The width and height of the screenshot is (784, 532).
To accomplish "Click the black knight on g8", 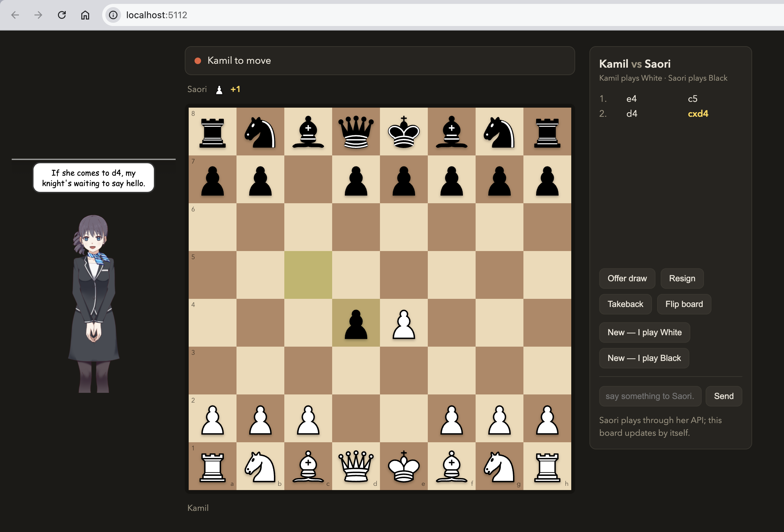I will [499, 131].
